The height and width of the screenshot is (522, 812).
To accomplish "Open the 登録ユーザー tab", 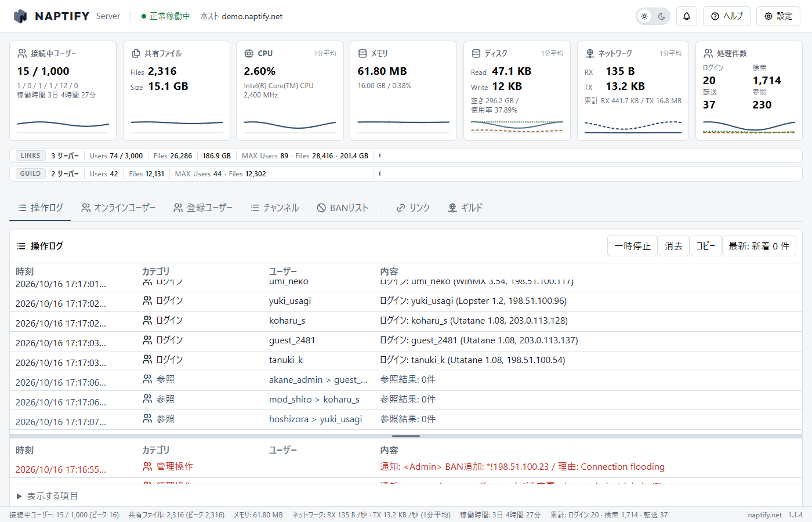I will [203, 208].
